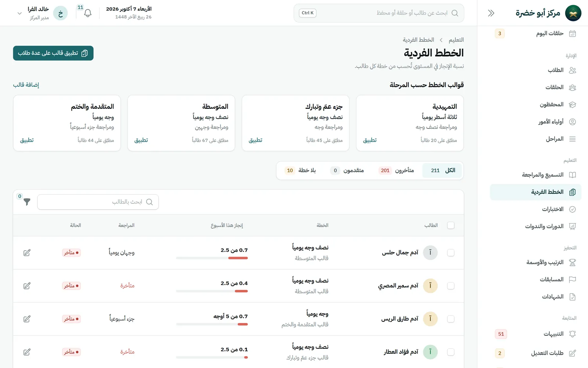
Task: Open المحفظون sidebar item
Action: coord(536,105)
